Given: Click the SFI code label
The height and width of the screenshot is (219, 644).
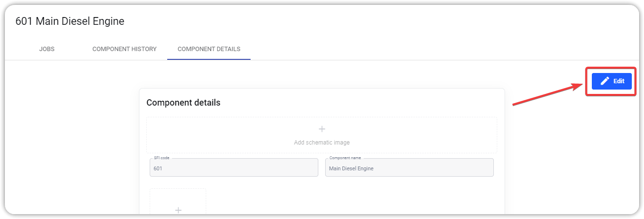Looking at the screenshot, I should click(x=161, y=158).
